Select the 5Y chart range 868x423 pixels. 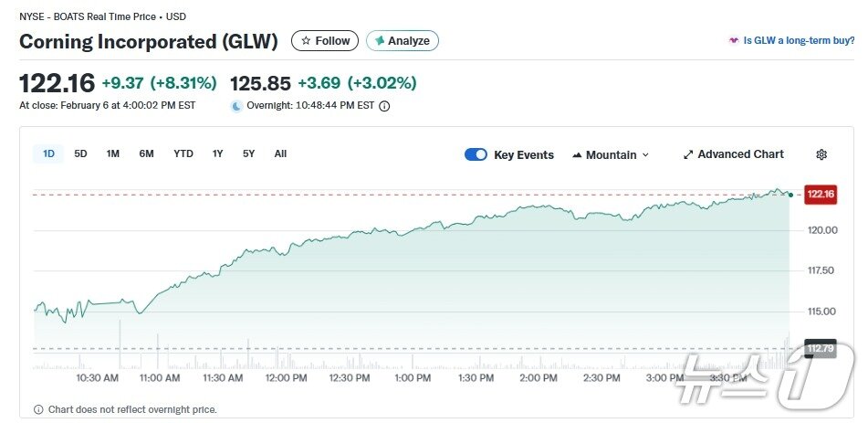click(x=249, y=153)
